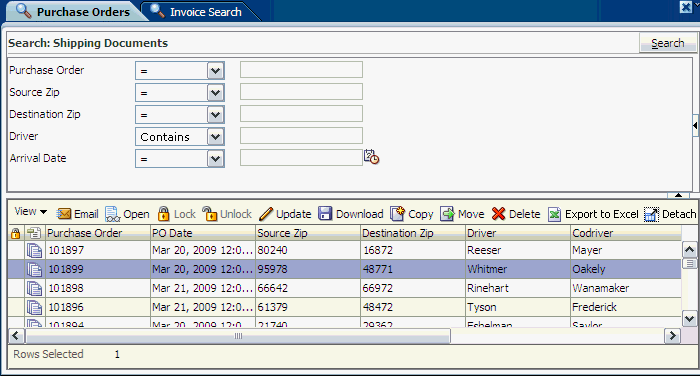Detach the table with Detach button
Image resolution: width=700 pixels, height=376 pixels.
(670, 214)
